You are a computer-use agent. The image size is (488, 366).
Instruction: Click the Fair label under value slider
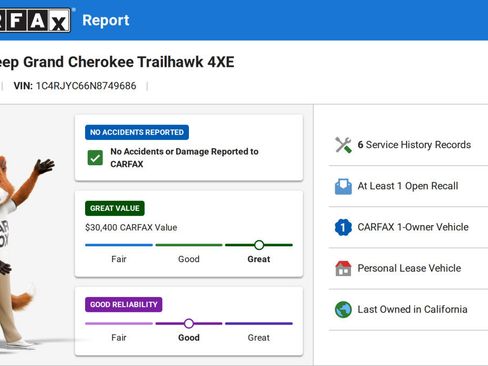pyautogui.click(x=119, y=259)
